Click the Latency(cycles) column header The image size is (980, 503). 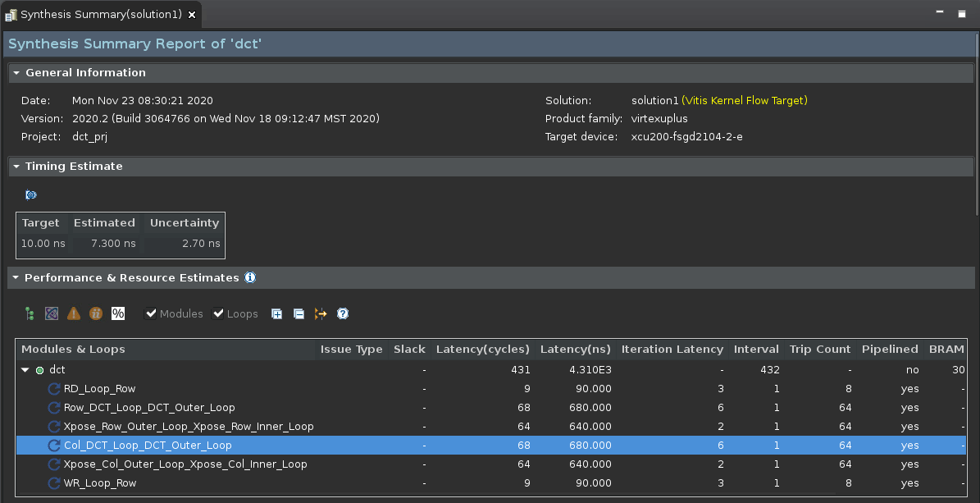pyautogui.click(x=482, y=350)
